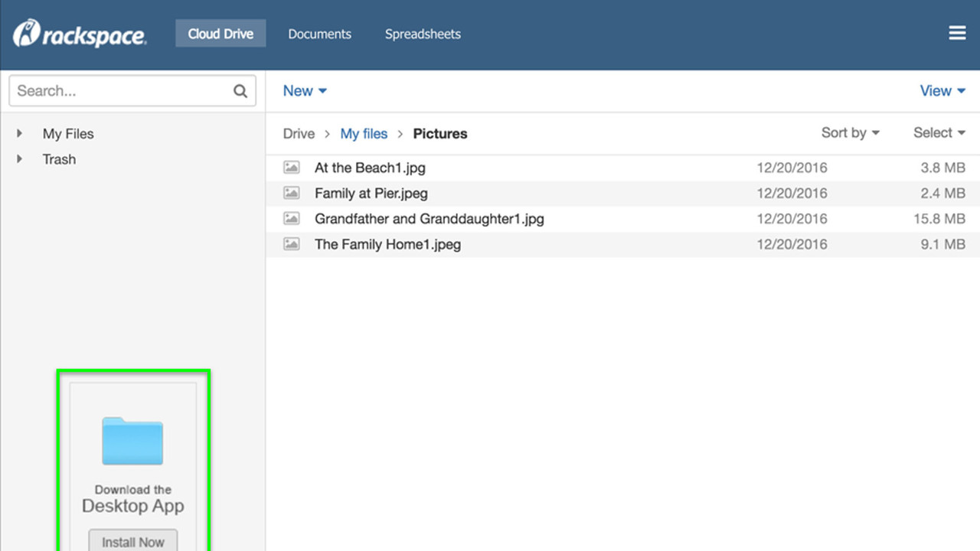Switch to the Spreadsheets tab

click(423, 34)
